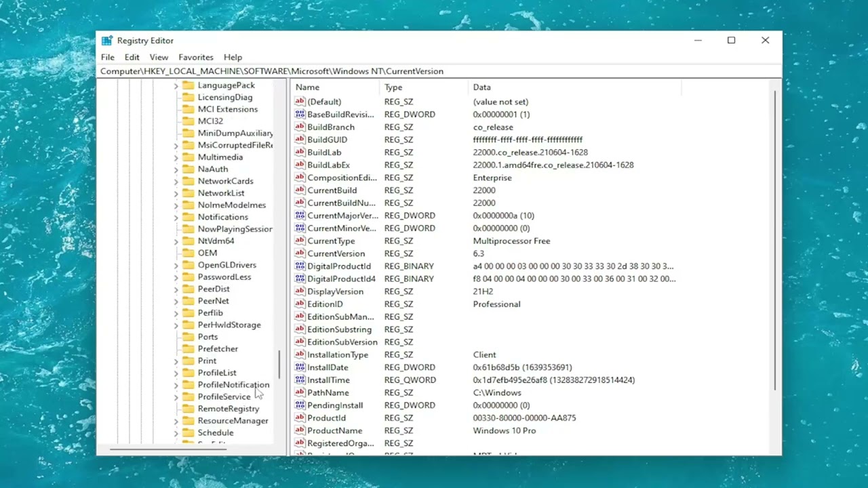Select the CompositionEdi... value name

[342, 178]
